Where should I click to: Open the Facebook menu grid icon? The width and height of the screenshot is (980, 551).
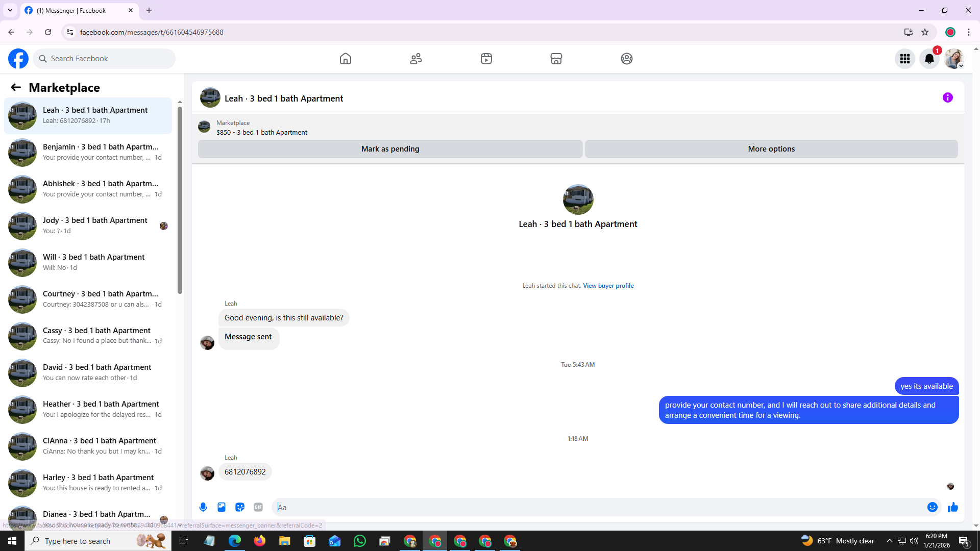904,59
